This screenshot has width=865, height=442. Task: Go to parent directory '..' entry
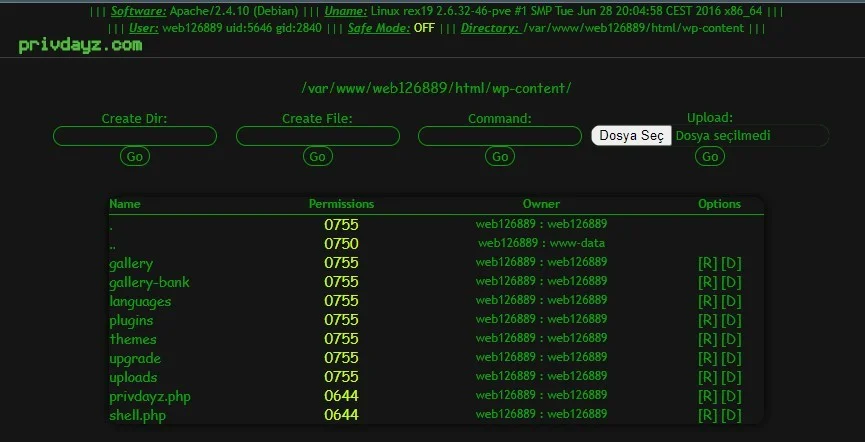(112, 245)
